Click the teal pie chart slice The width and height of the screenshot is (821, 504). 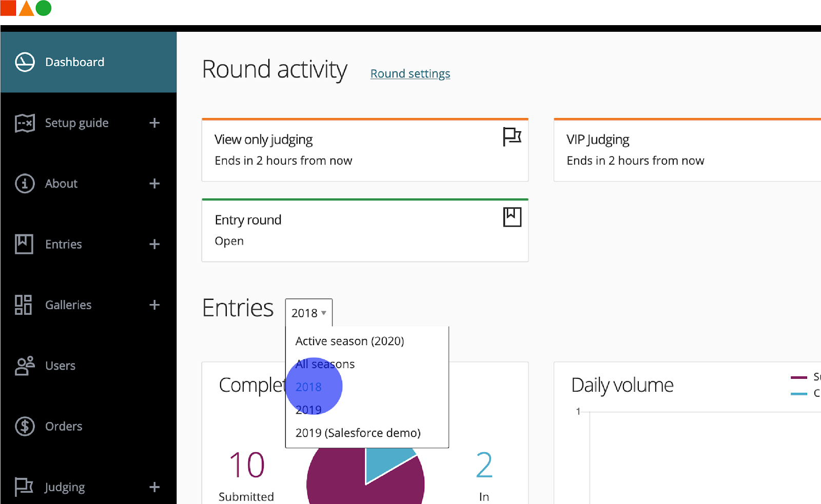click(386, 461)
